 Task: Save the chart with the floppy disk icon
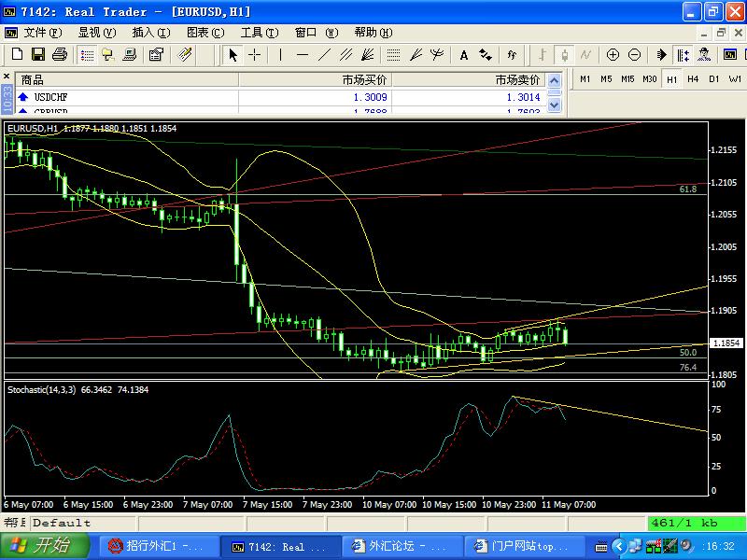click(38, 55)
